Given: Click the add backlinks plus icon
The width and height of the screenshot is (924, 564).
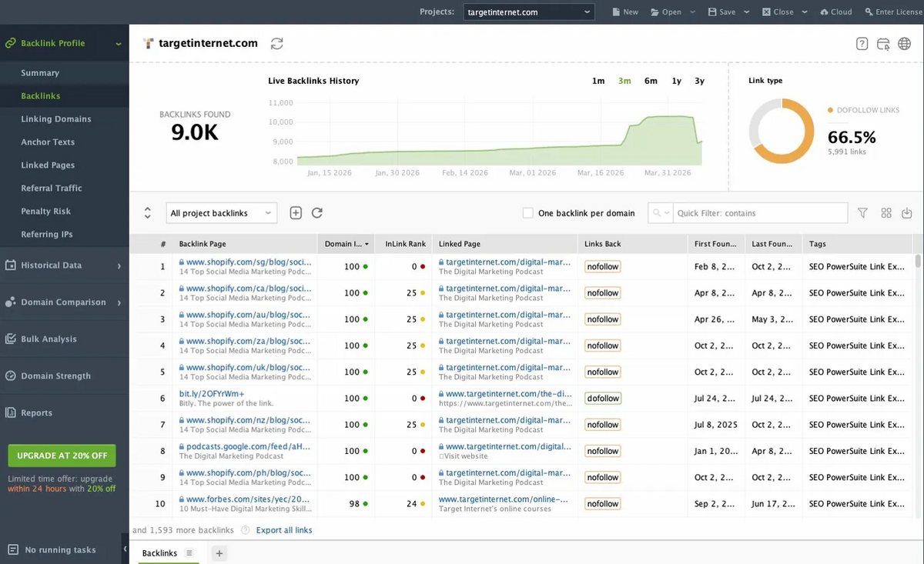Looking at the screenshot, I should coord(296,213).
